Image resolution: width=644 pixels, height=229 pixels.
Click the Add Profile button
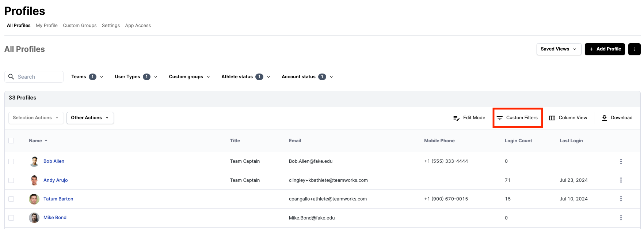tap(605, 49)
